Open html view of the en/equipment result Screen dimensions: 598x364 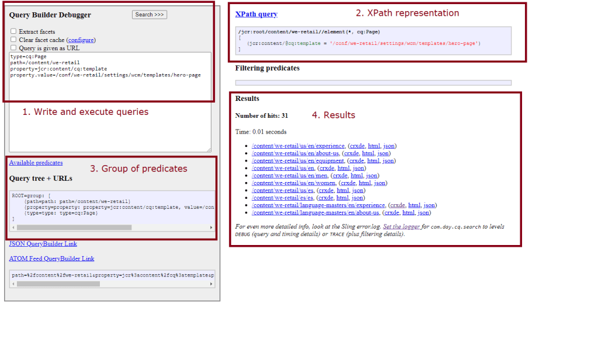pyautogui.click(x=374, y=160)
